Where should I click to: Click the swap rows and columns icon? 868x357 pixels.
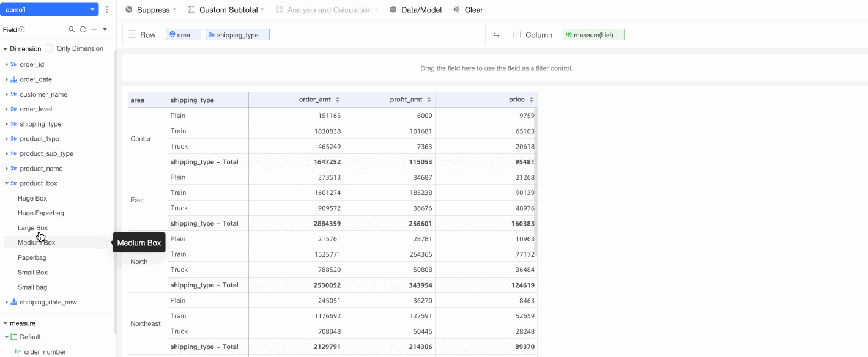tap(497, 35)
